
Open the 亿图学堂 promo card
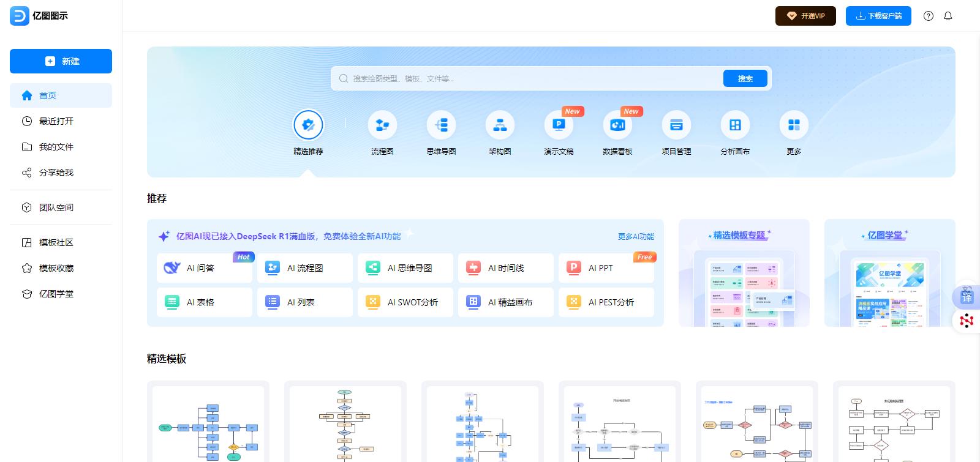[890, 273]
